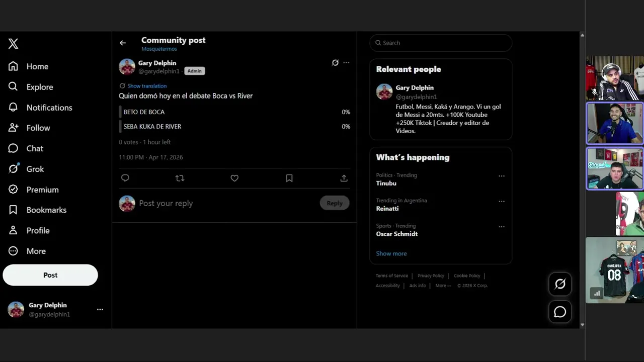Screen dimensions: 644x362
Task: Open more options for Reinatti trend
Action: point(502,201)
